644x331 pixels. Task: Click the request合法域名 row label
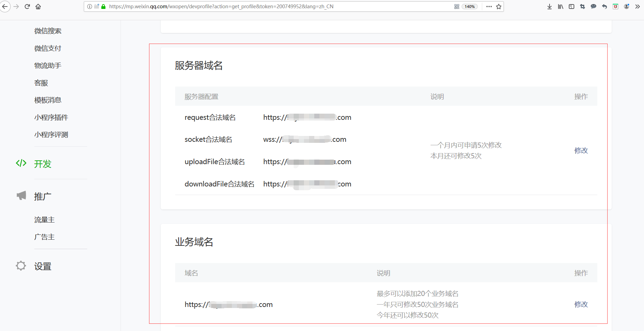[210, 117]
